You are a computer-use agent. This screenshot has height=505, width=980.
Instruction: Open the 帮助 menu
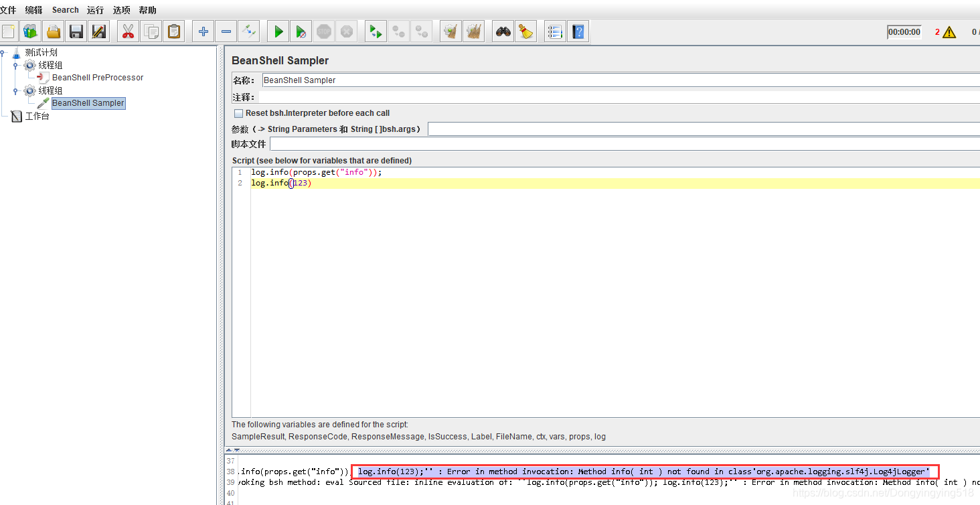148,10
